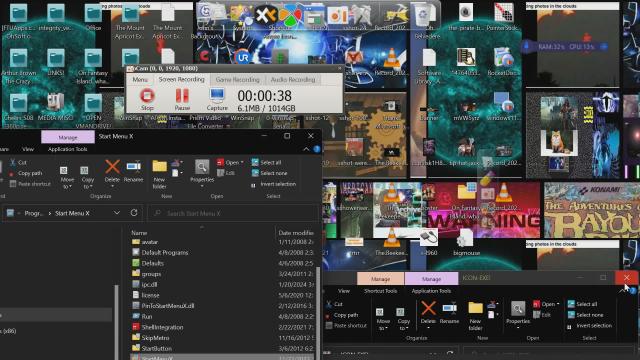Select the ipc.dll file
The image size is (640, 360).
[x=223, y=284]
